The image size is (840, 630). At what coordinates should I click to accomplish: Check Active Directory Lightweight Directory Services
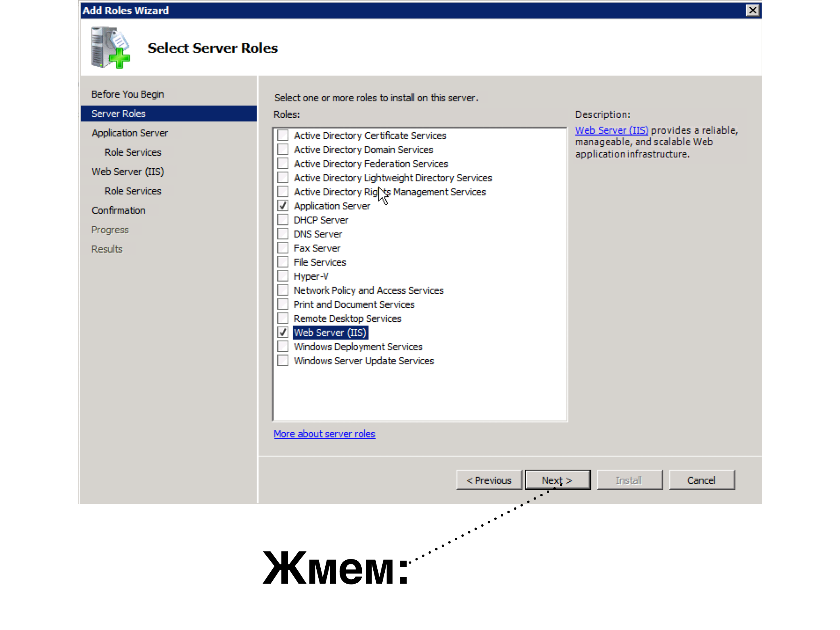283,177
